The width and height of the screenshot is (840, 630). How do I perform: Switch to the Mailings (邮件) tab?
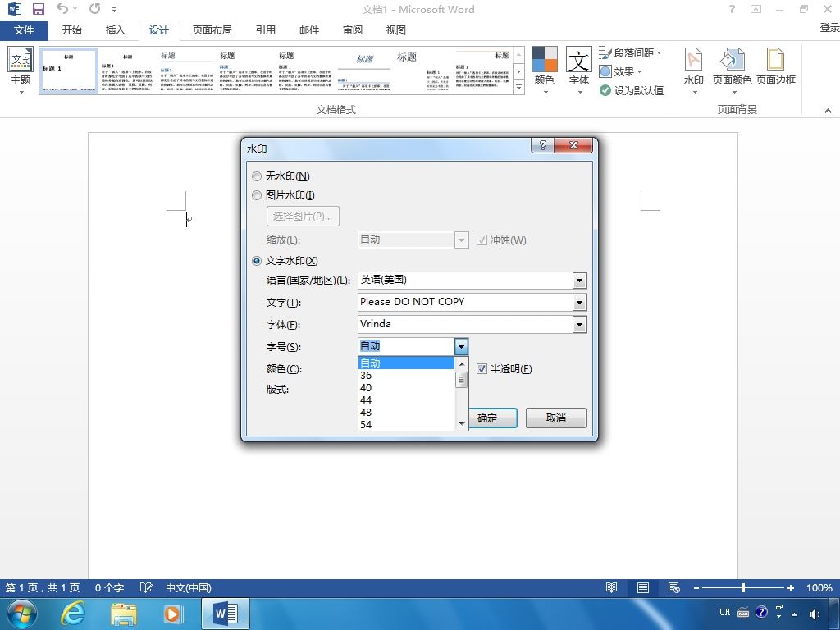click(309, 30)
